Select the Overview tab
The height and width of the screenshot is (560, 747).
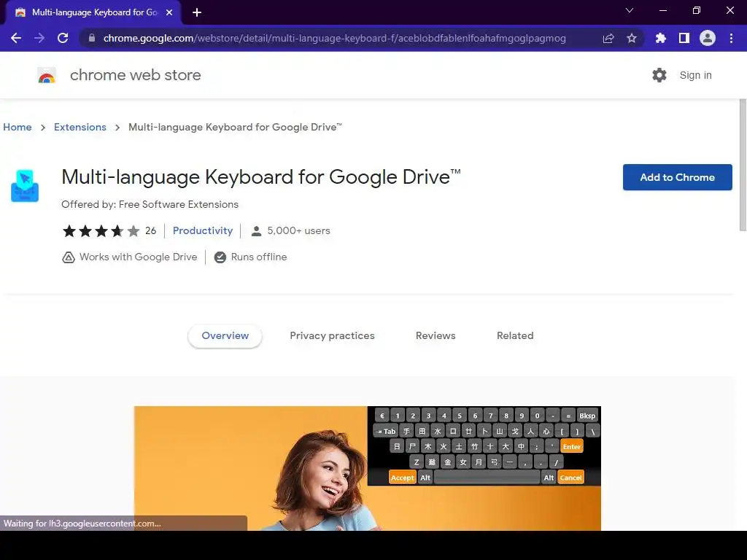coord(225,335)
